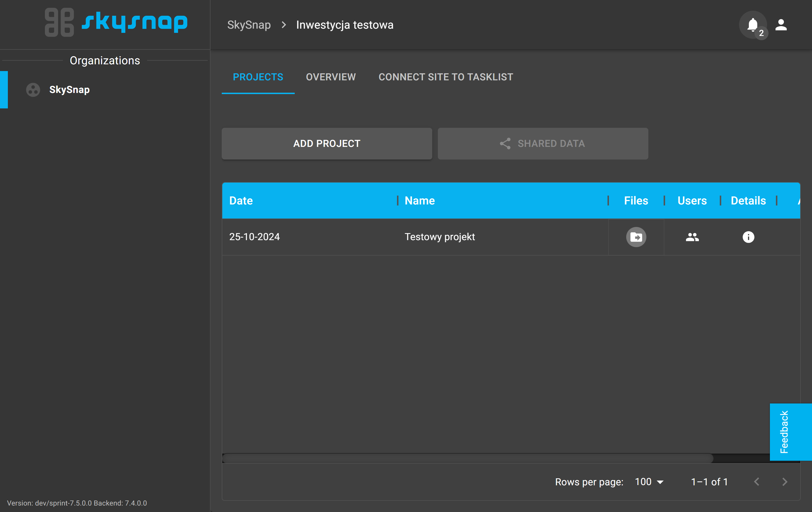
Task: Click the SkySnap logo
Action: [116, 22]
